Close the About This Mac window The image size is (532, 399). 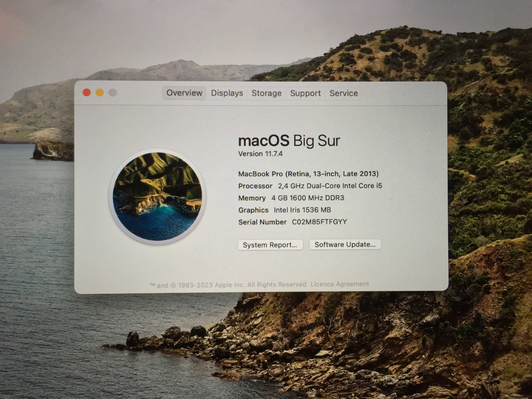click(87, 92)
